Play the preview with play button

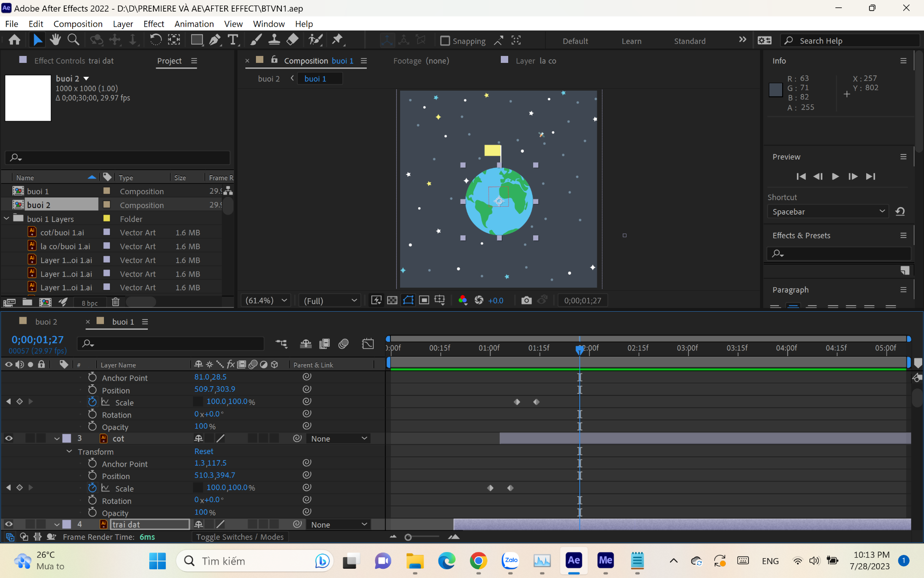(835, 177)
